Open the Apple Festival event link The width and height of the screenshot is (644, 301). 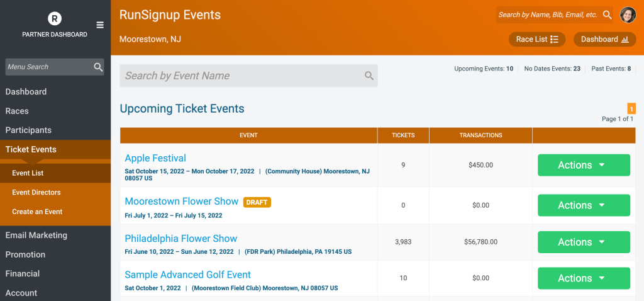pyautogui.click(x=155, y=158)
